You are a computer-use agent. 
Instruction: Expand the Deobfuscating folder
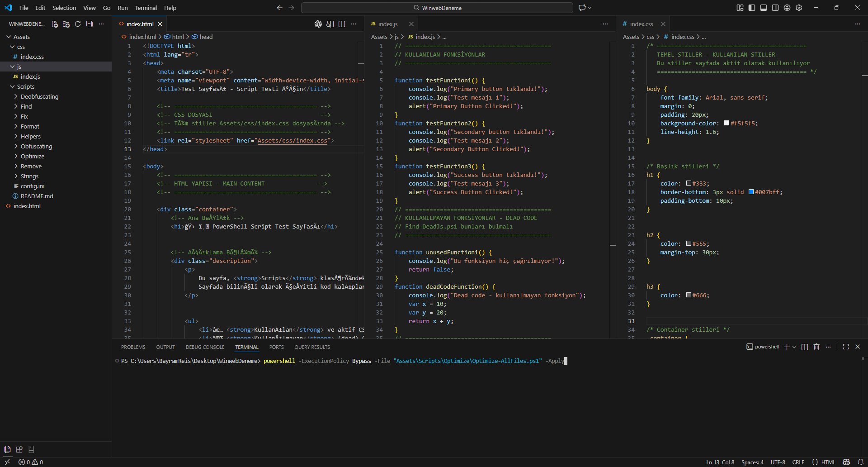coord(39,96)
